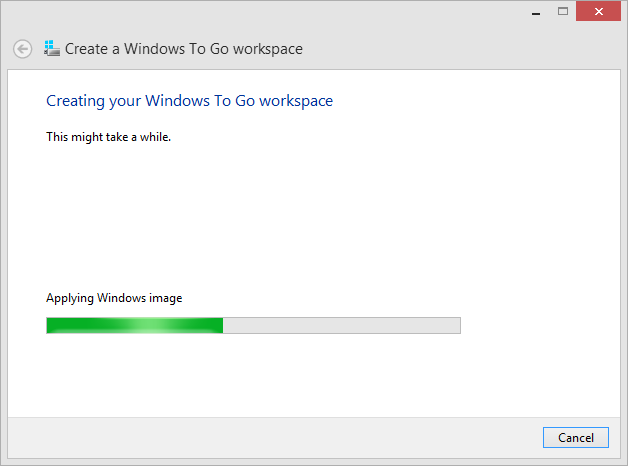Click the blue "Creating your Windows To Go workspace" heading
The width and height of the screenshot is (628, 466).
[x=190, y=101]
